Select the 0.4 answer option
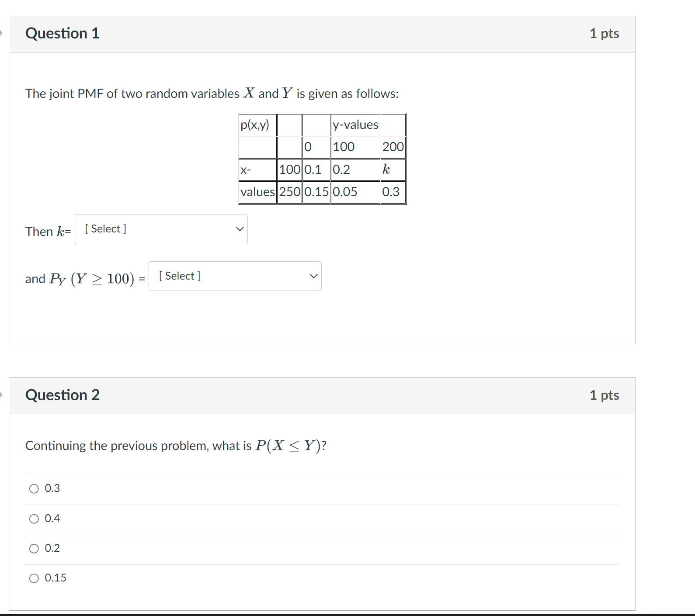The image size is (695, 616). pos(34,519)
